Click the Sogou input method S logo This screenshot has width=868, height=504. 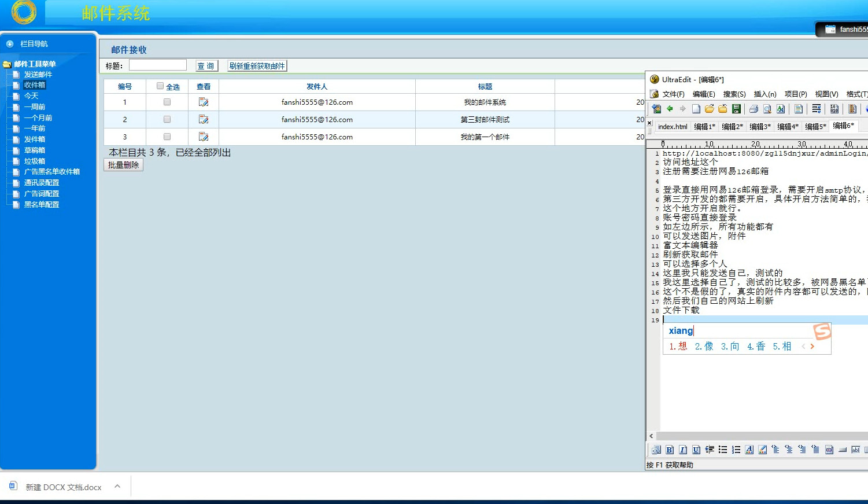822,332
